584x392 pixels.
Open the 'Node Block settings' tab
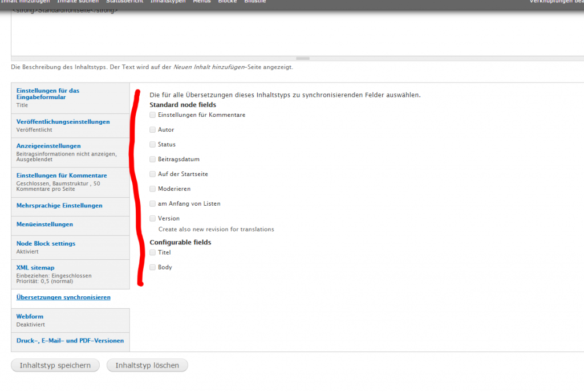[46, 243]
